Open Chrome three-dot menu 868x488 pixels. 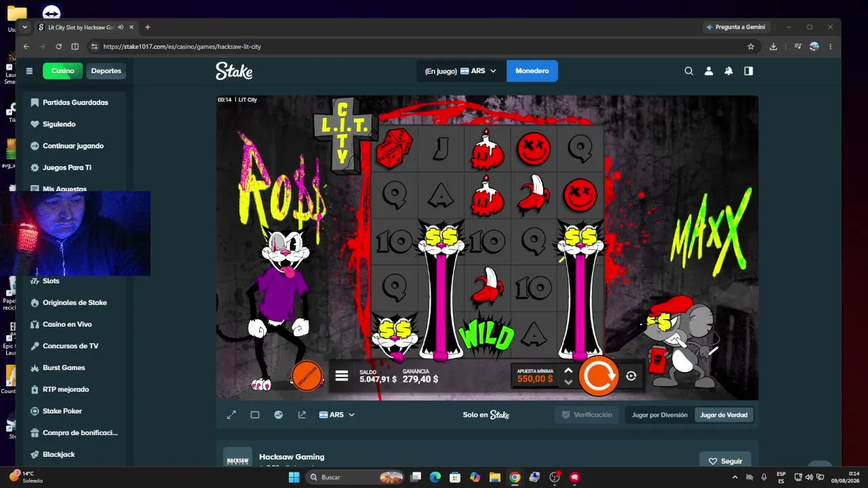coord(830,47)
